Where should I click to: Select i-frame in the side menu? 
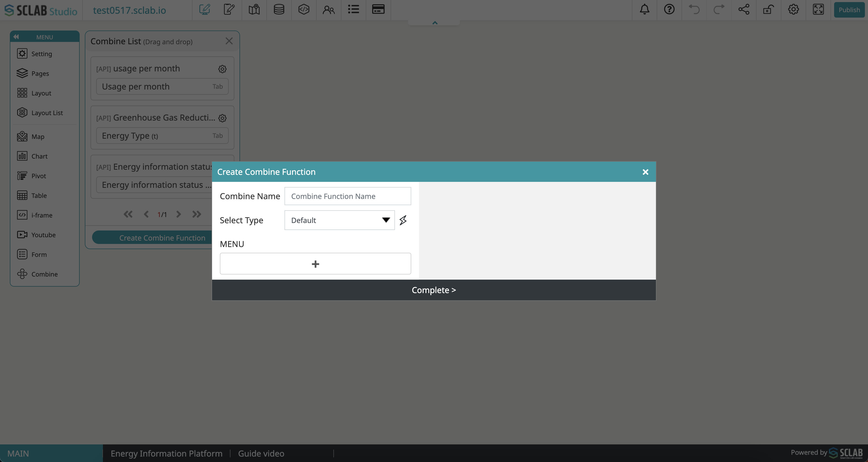[44, 215]
